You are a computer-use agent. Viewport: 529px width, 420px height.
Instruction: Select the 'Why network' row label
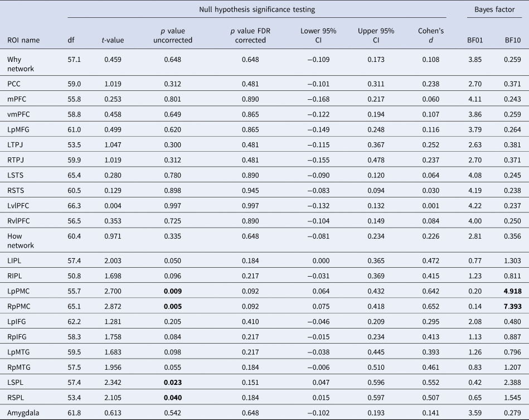20,64
